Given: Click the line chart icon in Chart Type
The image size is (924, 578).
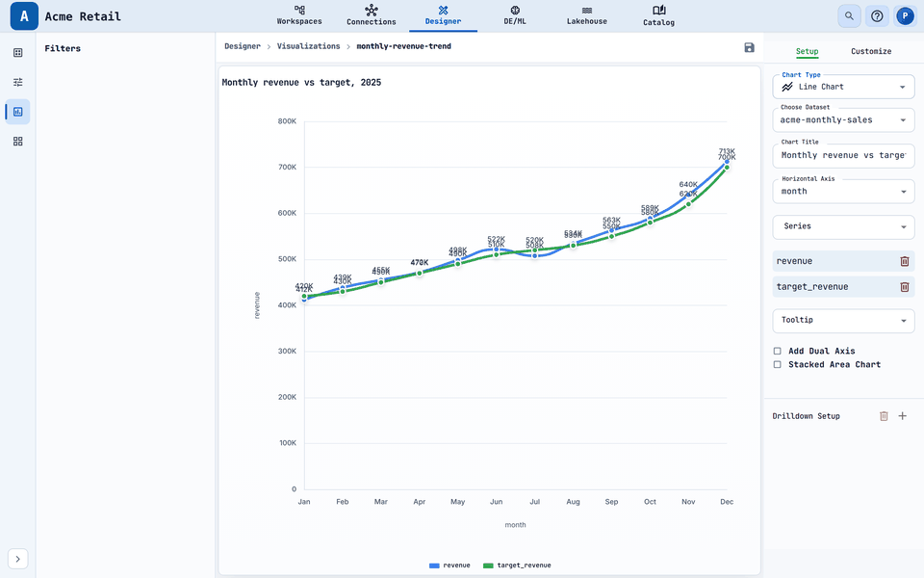Looking at the screenshot, I should 787,87.
